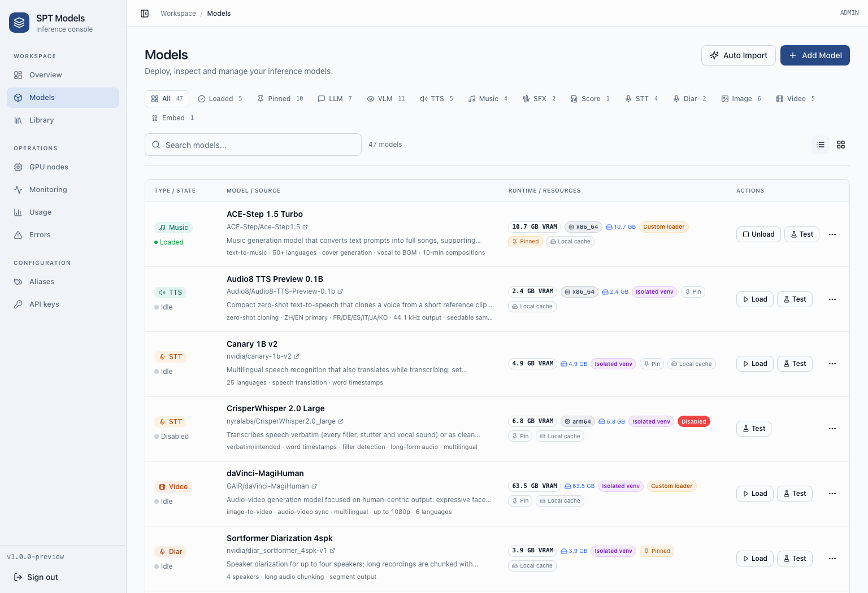Click the Add Model button
Image resolution: width=868 pixels, height=593 pixels.
click(815, 55)
